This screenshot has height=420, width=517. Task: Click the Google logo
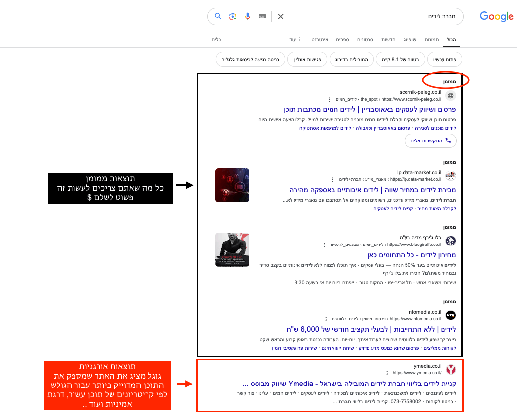click(x=496, y=16)
